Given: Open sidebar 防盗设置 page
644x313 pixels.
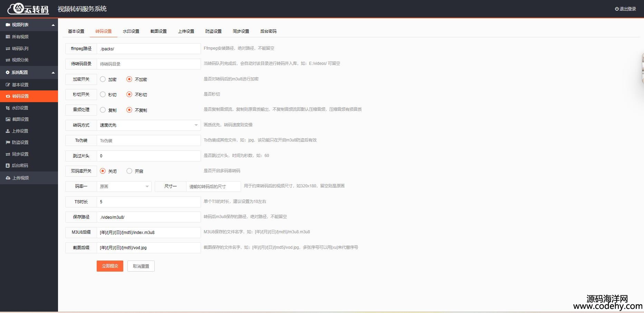Looking at the screenshot, I should tap(29, 143).
